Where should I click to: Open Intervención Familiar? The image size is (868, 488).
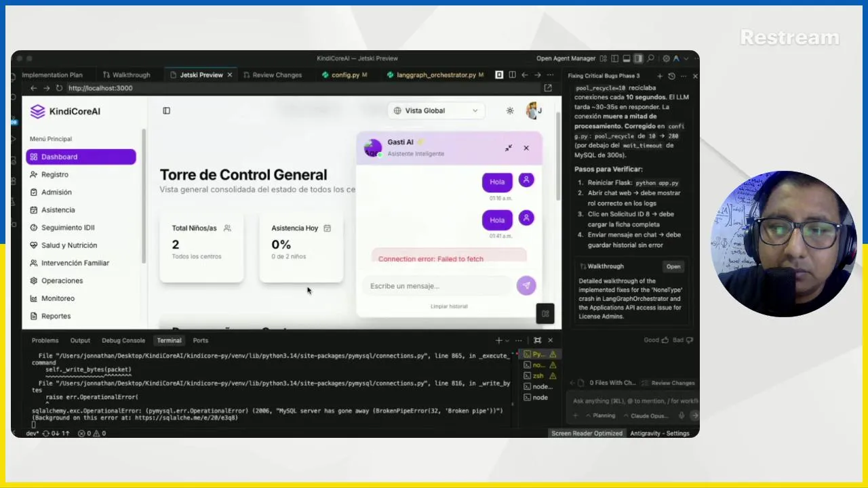point(81,262)
